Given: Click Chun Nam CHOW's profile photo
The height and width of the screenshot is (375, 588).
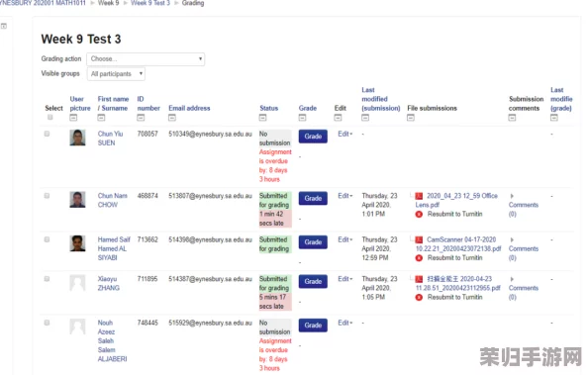Looking at the screenshot, I should tap(77, 200).
